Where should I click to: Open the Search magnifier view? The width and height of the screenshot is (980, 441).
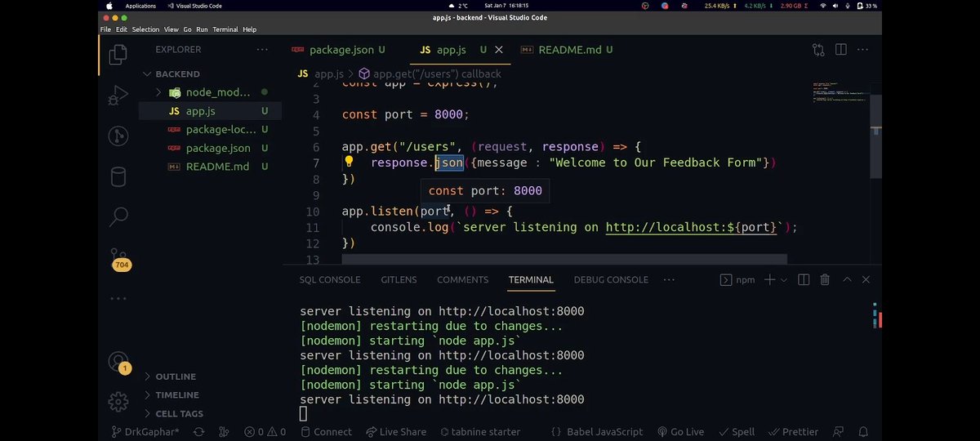point(118,216)
